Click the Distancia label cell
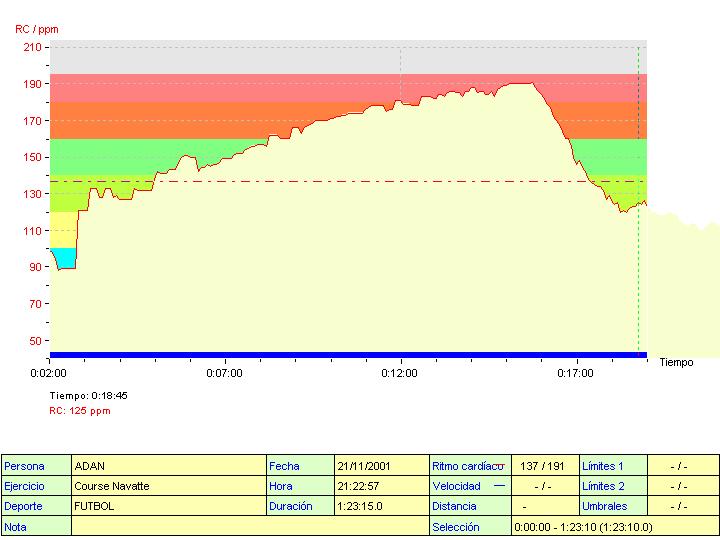The width and height of the screenshot is (720, 540). 471,506
